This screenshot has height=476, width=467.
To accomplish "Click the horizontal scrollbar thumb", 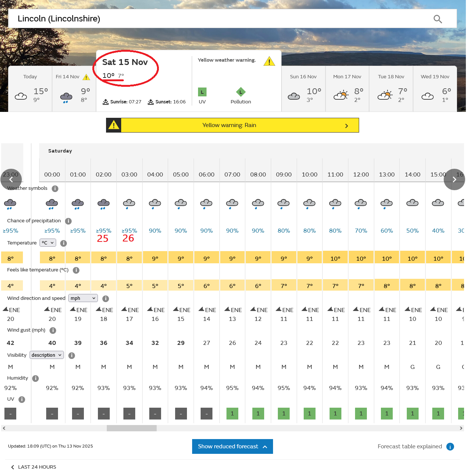I will pyautogui.click(x=132, y=428).
